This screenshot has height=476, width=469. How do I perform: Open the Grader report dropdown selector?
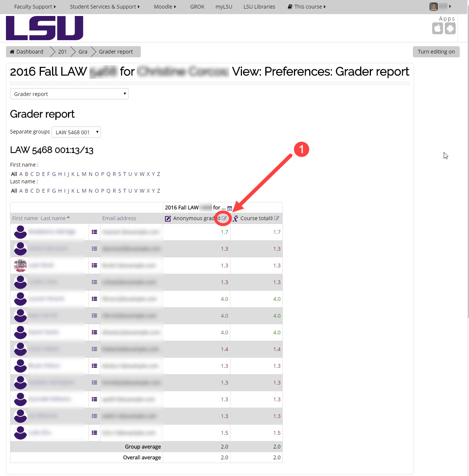pos(69,94)
